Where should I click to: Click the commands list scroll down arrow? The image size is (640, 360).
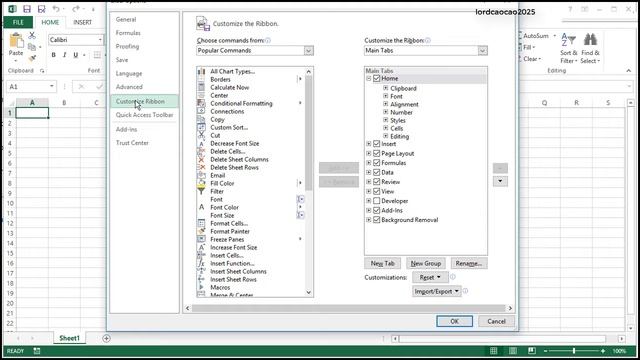tap(309, 292)
